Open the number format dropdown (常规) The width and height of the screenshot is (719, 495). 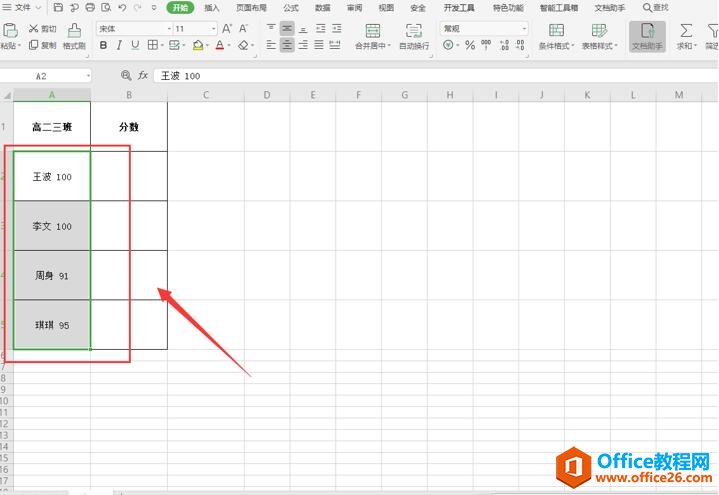524,28
